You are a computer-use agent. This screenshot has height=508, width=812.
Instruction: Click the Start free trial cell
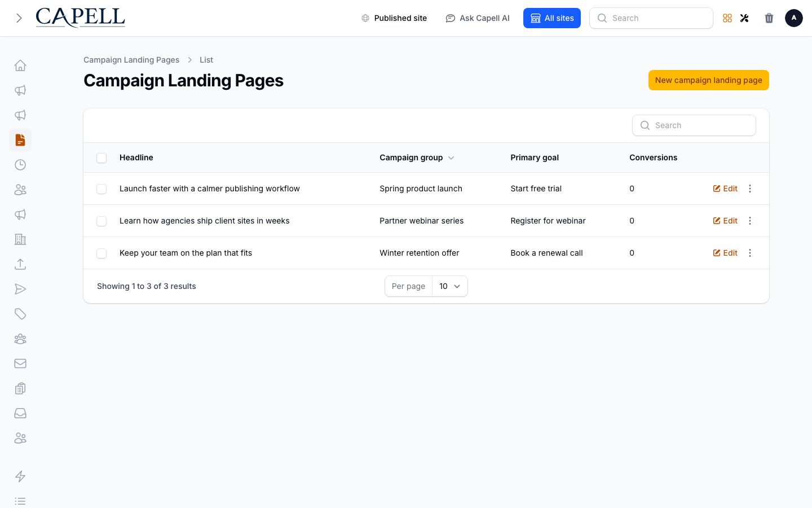click(x=536, y=189)
